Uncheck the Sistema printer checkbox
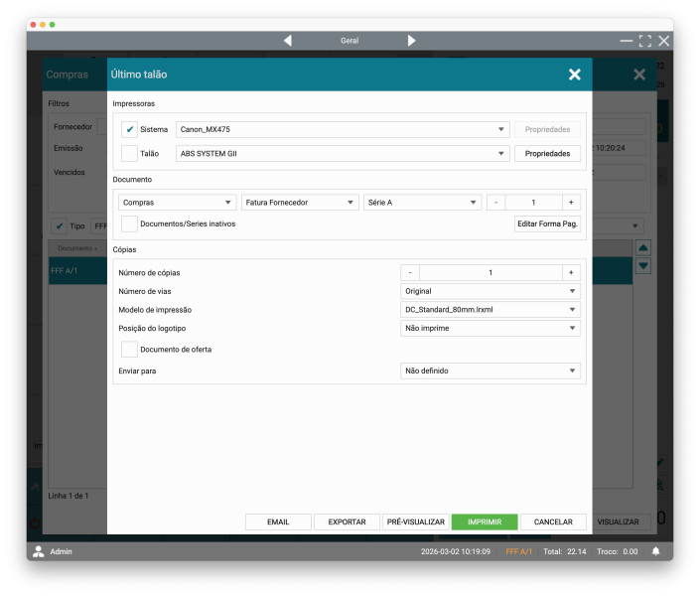This screenshot has width=700, height=596. pyautogui.click(x=129, y=129)
